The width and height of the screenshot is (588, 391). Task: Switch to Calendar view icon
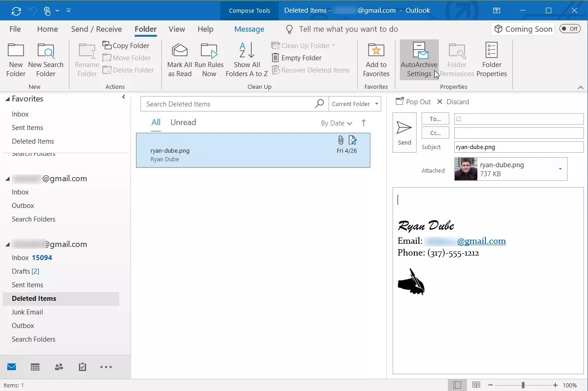[35, 367]
